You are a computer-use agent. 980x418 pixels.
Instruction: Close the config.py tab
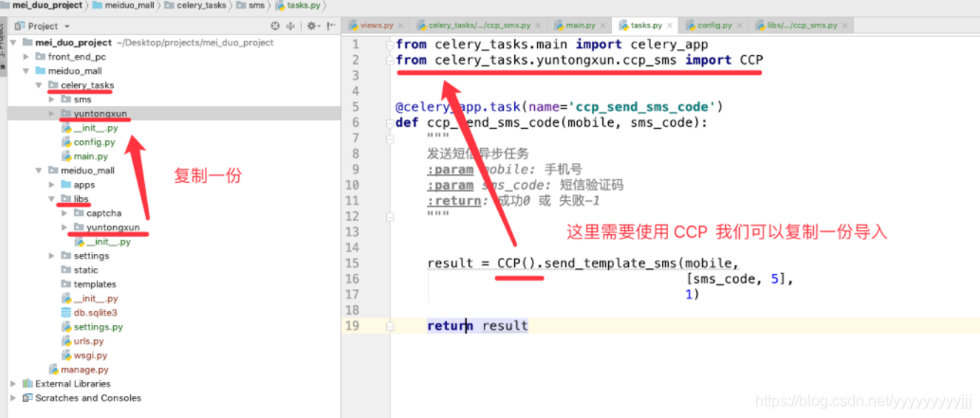(x=740, y=26)
